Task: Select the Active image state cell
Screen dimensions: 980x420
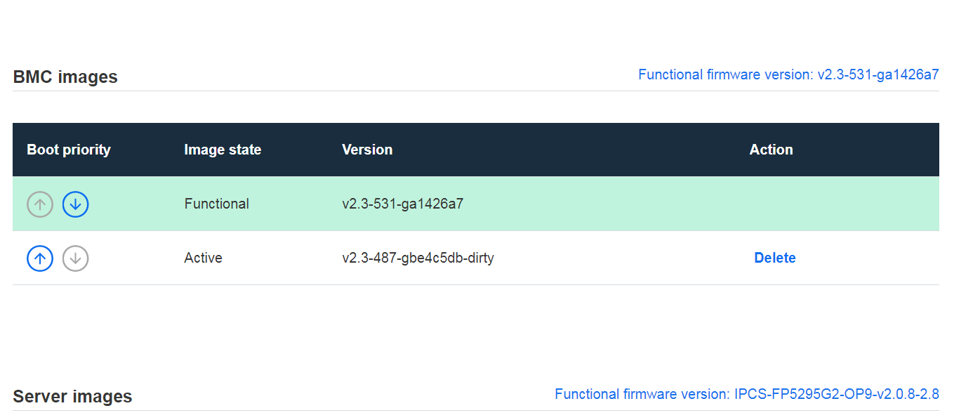Action: (x=204, y=258)
